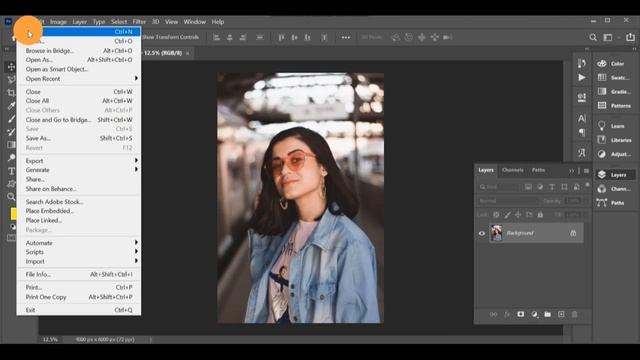Expand the Generate submenu
The height and width of the screenshot is (360, 640).
tap(79, 170)
